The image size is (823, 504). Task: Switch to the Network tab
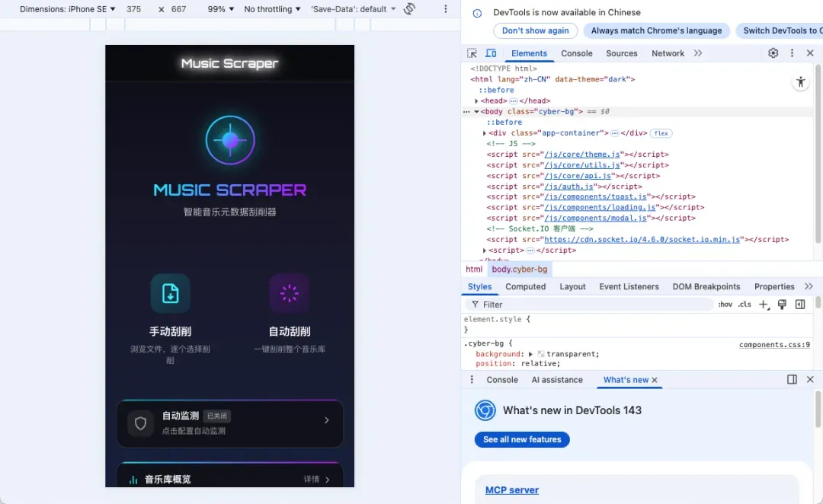(x=668, y=53)
